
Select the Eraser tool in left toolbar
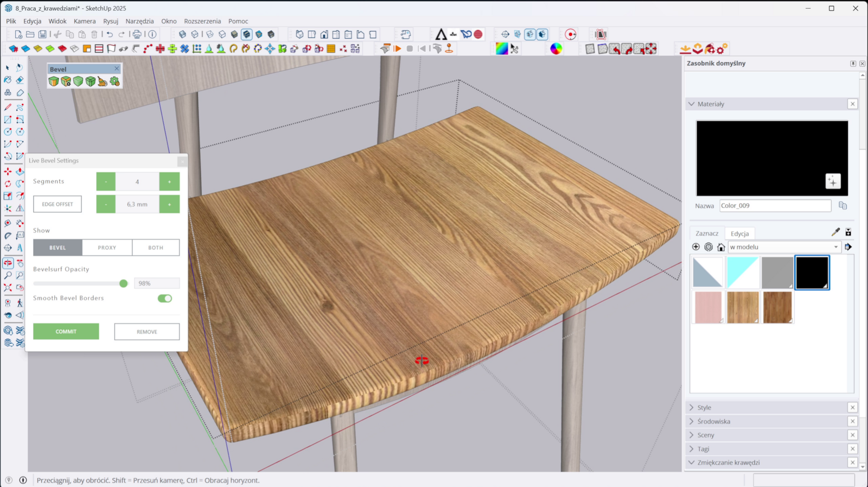[20, 80]
